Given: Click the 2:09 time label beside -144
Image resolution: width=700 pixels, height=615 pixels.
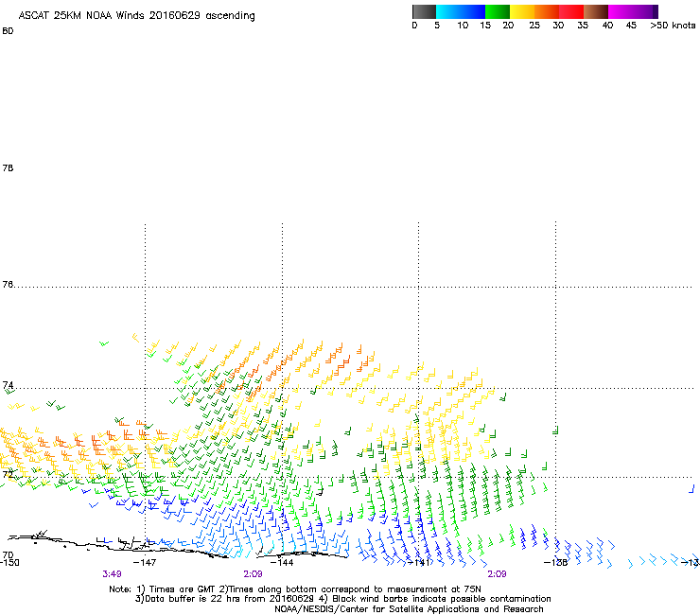Looking at the screenshot, I should point(254,574).
